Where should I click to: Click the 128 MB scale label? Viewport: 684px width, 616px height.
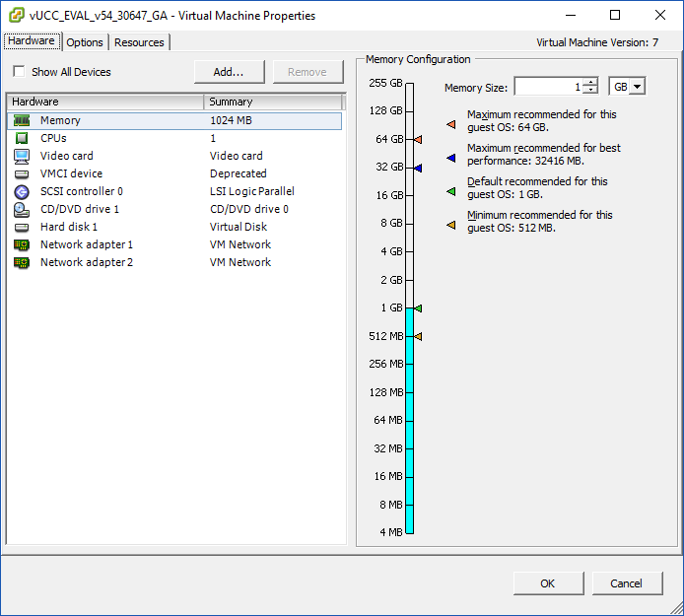386,392
